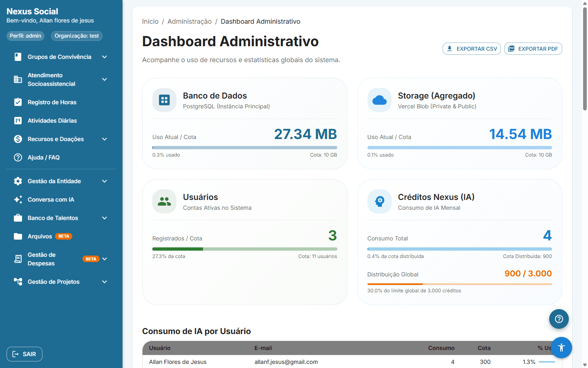Click the Consumo de IA por Usuário heading

(196, 331)
